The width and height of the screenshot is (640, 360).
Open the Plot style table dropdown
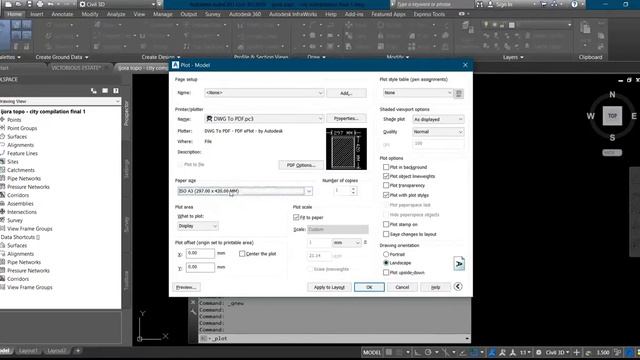[x=418, y=93]
